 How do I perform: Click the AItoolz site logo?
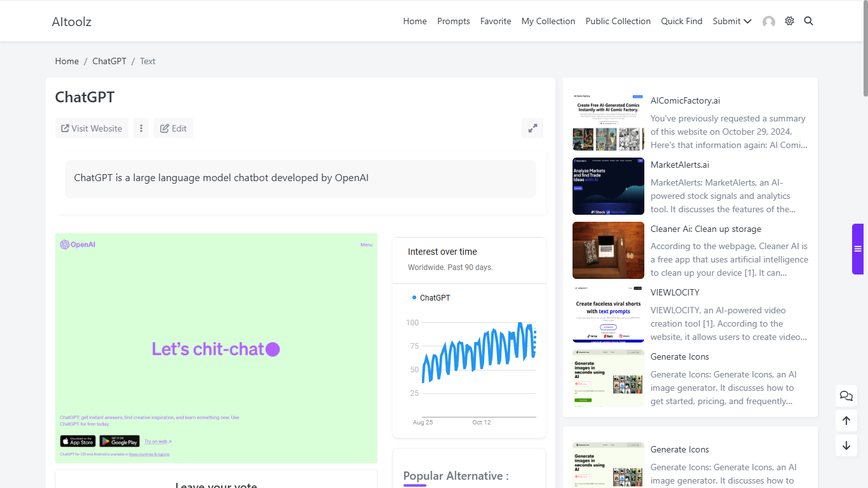(x=72, y=22)
